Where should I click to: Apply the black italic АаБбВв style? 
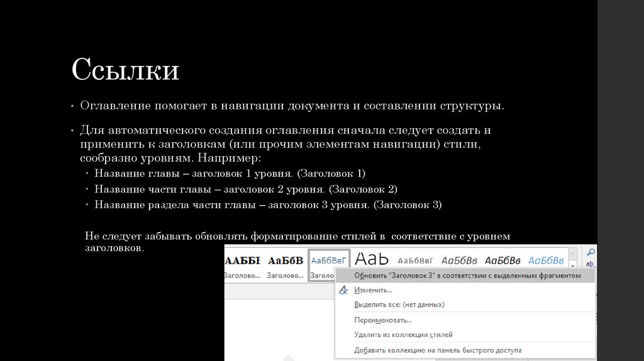[x=502, y=261]
